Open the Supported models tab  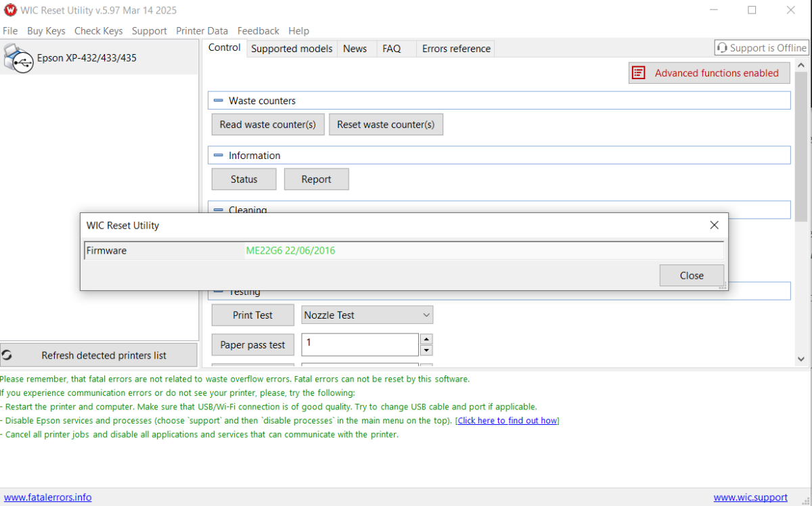tap(292, 49)
